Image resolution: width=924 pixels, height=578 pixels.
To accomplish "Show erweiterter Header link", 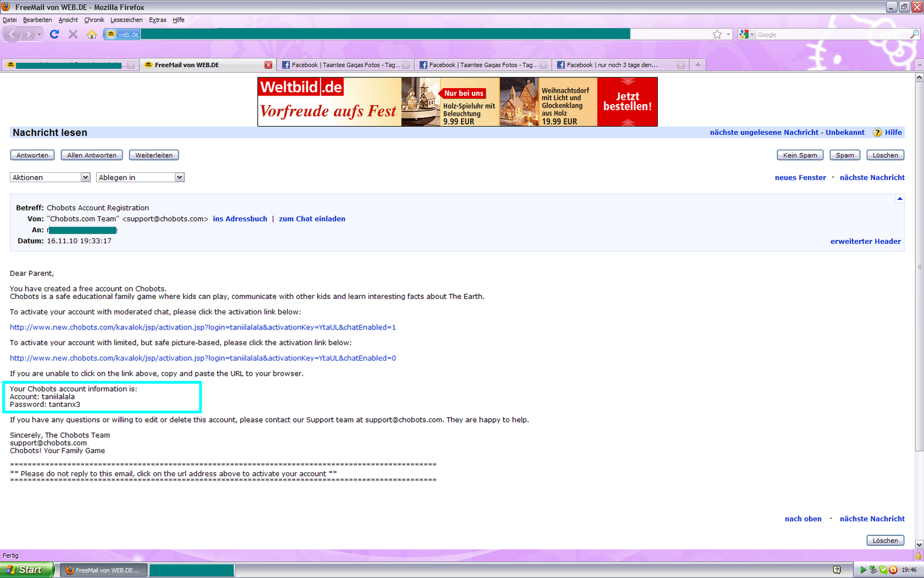I will (x=866, y=241).
